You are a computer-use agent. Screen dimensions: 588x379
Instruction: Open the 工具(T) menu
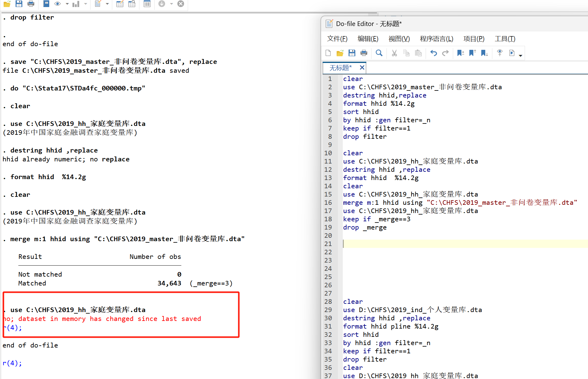[505, 39]
